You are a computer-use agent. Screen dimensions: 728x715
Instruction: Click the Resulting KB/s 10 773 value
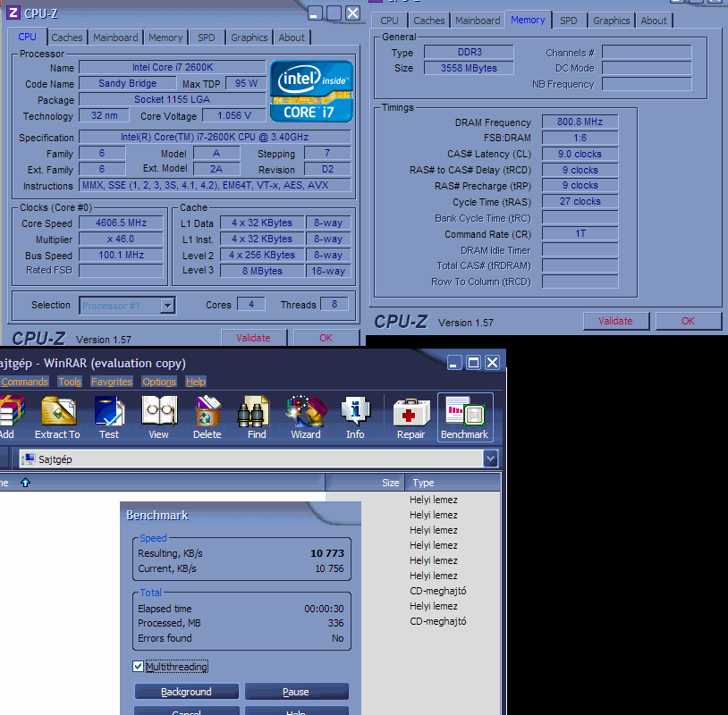(327, 553)
